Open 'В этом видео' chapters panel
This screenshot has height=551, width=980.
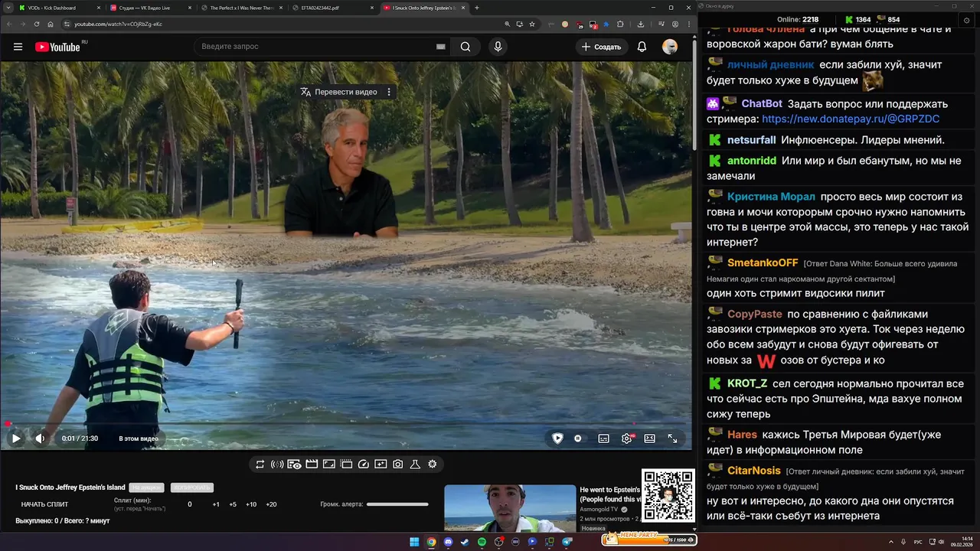coord(139,439)
